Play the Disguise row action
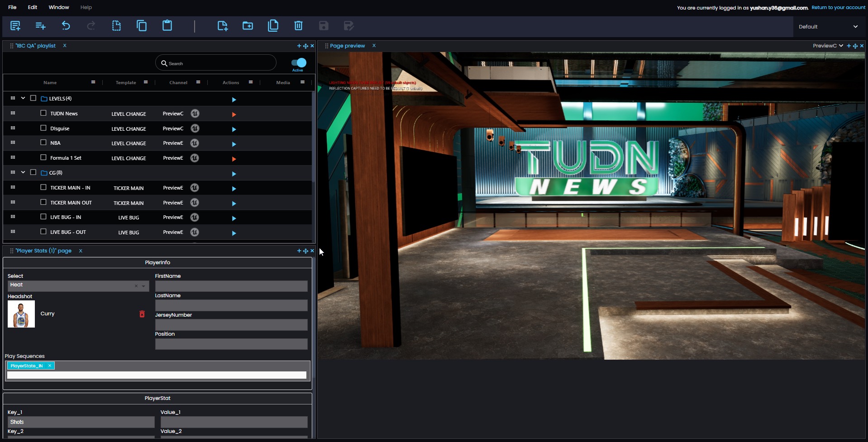868x442 pixels. pos(234,129)
